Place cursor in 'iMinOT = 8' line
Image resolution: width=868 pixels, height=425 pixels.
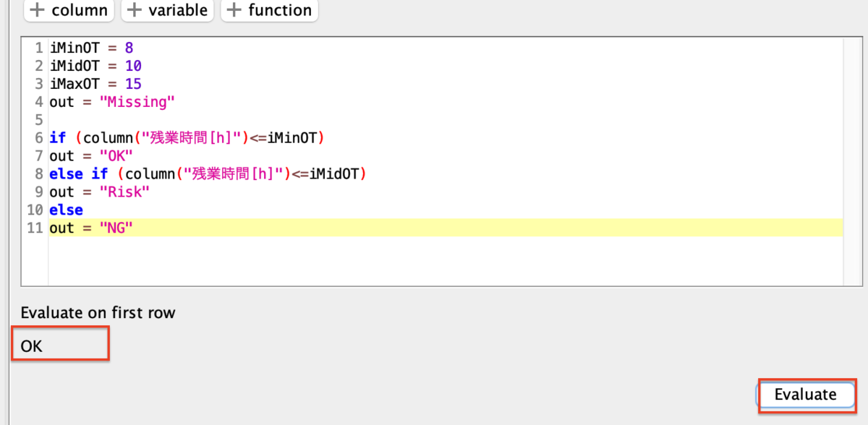[x=91, y=48]
